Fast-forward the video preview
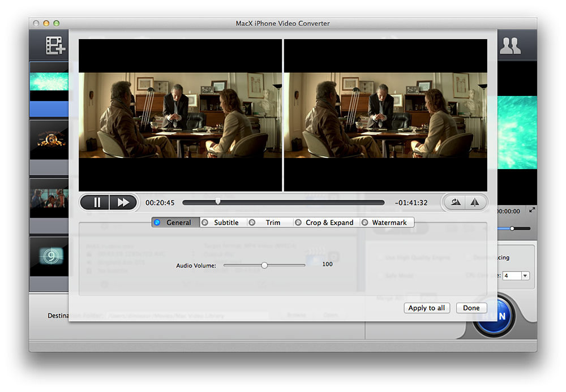The width and height of the screenshot is (566, 392). (123, 203)
